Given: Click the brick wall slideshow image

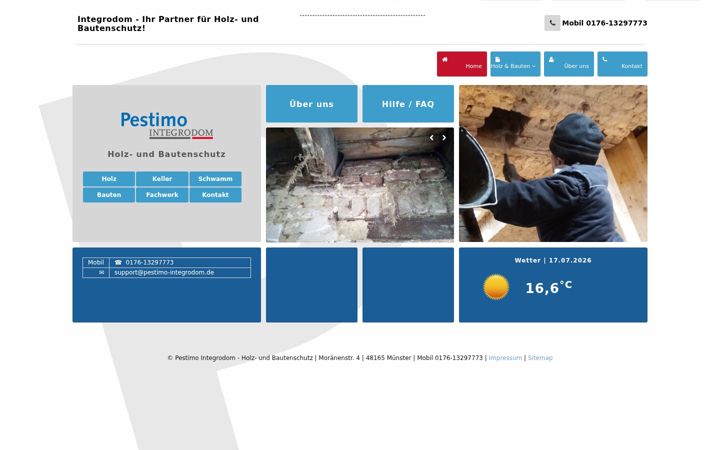Looking at the screenshot, I should coord(360,185).
